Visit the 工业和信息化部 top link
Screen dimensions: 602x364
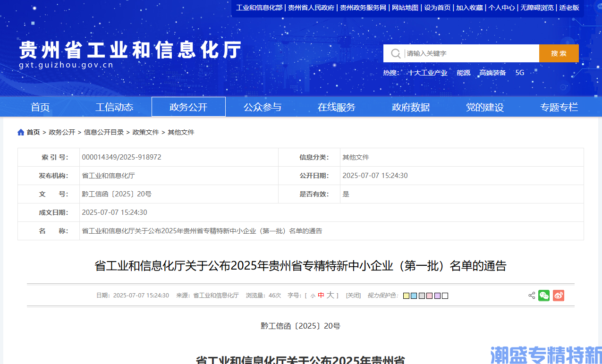[259, 8]
